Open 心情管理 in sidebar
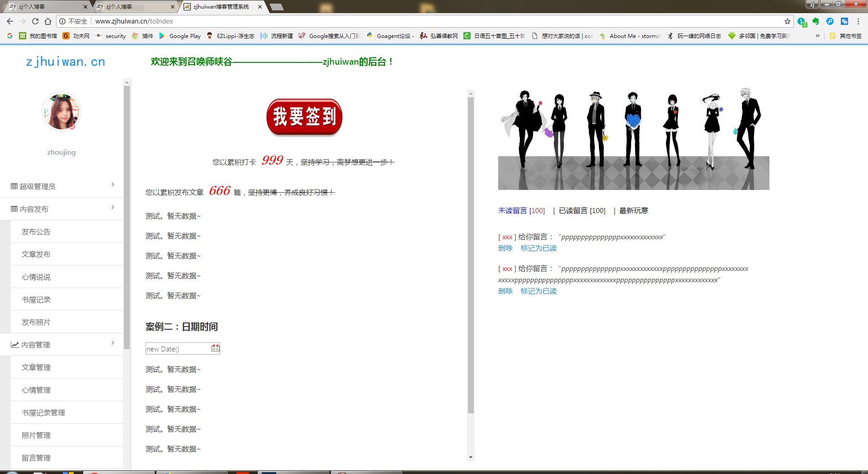868x474 pixels. (67, 390)
